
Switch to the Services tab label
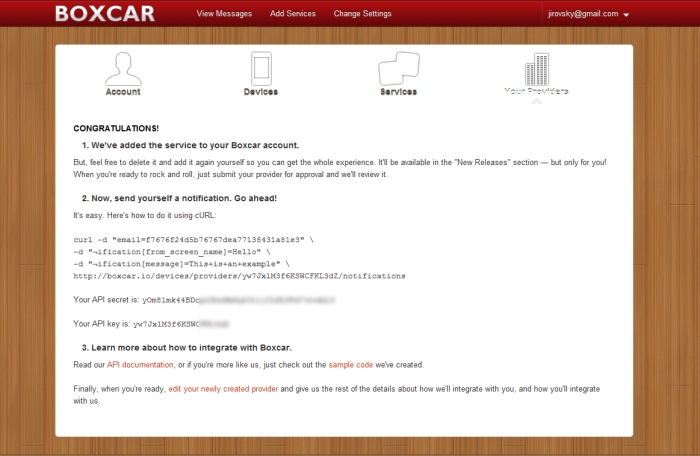pyautogui.click(x=399, y=92)
